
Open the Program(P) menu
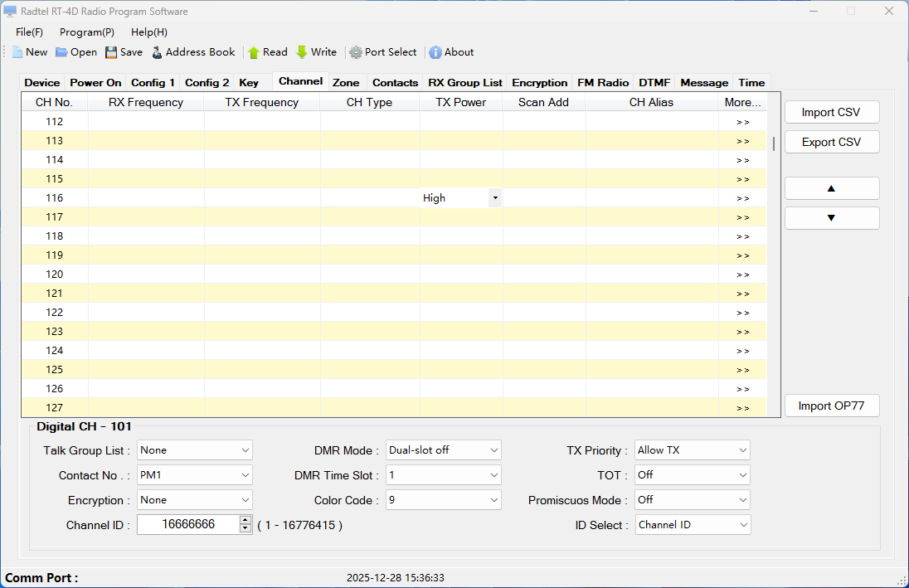click(x=87, y=32)
